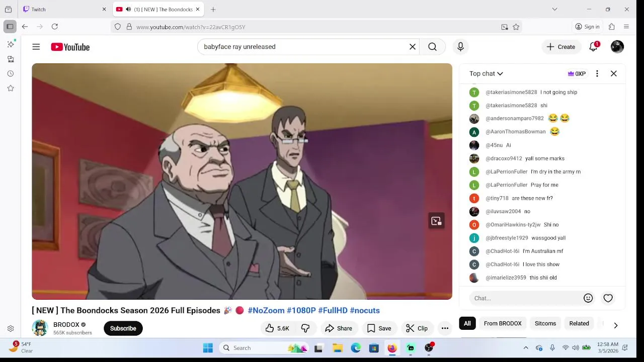The image size is (644, 362).
Task: Toggle the Firefox sidebar button
Action: pos(10,27)
